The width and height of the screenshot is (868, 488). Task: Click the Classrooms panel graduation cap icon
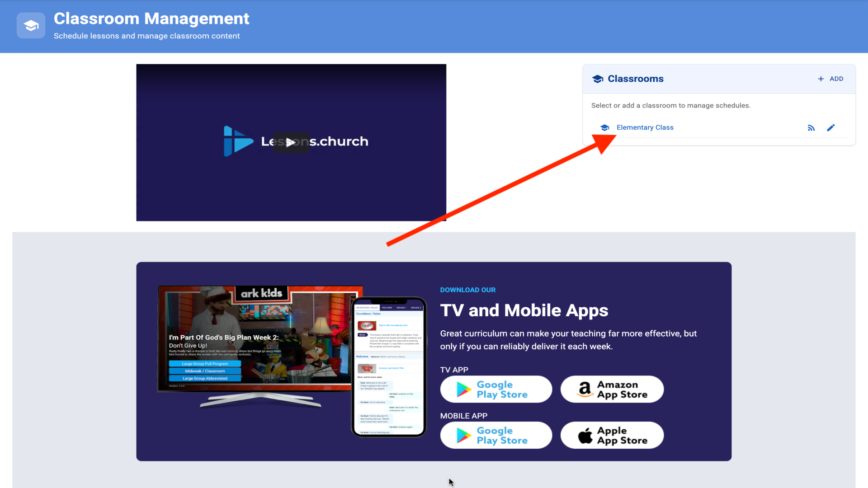597,79
